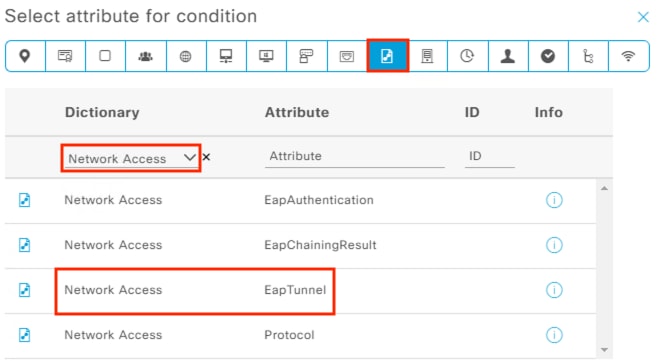Open the Network Access dictionary dropdown
The image size is (658, 361).
click(131, 158)
